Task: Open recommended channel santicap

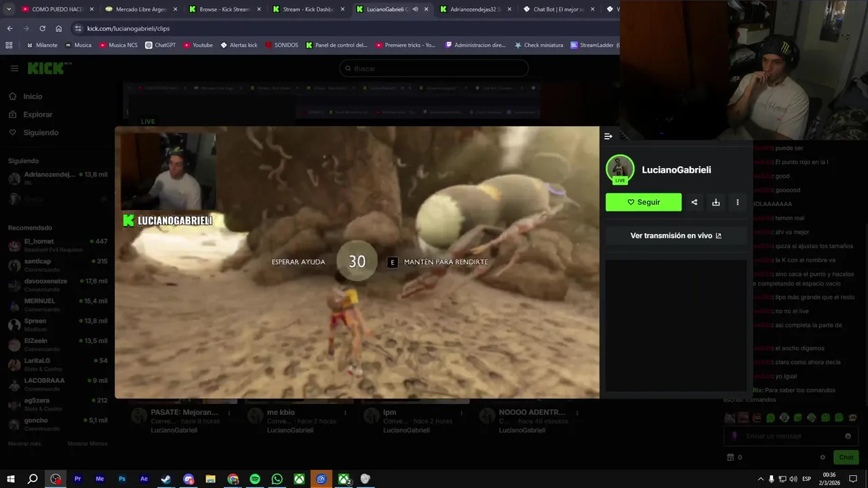Action: (58, 265)
